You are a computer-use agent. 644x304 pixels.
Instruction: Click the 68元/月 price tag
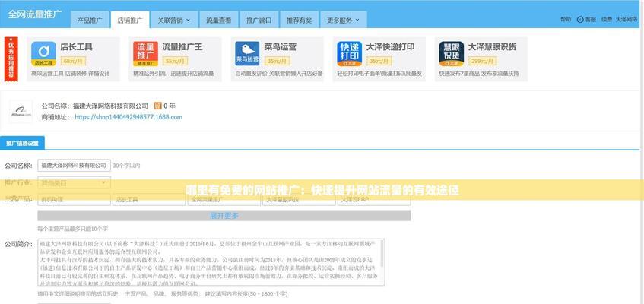tap(73, 61)
